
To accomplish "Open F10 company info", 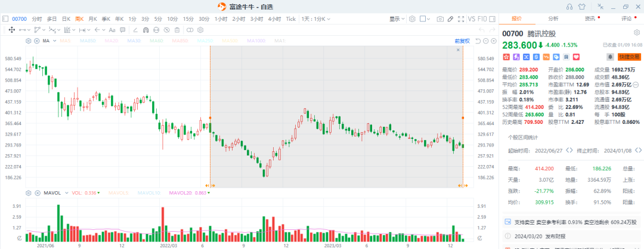I will tap(482, 19).
